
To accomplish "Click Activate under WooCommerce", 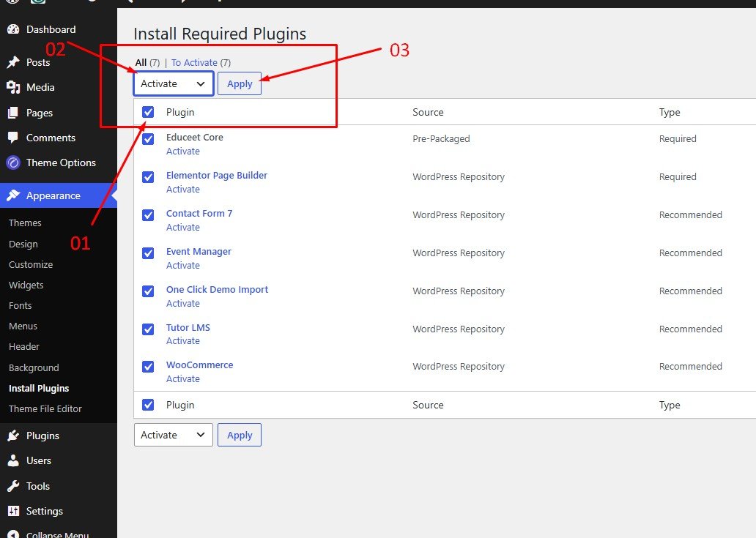I will (183, 379).
